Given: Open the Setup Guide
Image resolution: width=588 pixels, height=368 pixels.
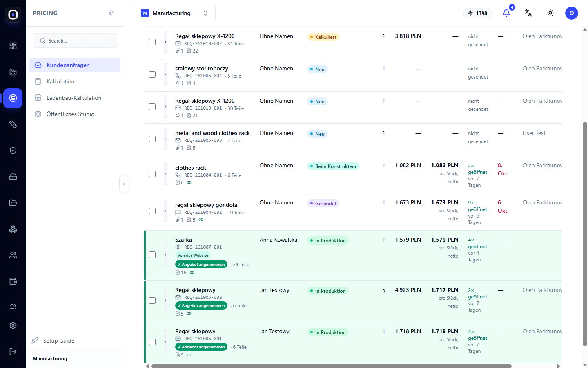Looking at the screenshot, I should (x=58, y=341).
